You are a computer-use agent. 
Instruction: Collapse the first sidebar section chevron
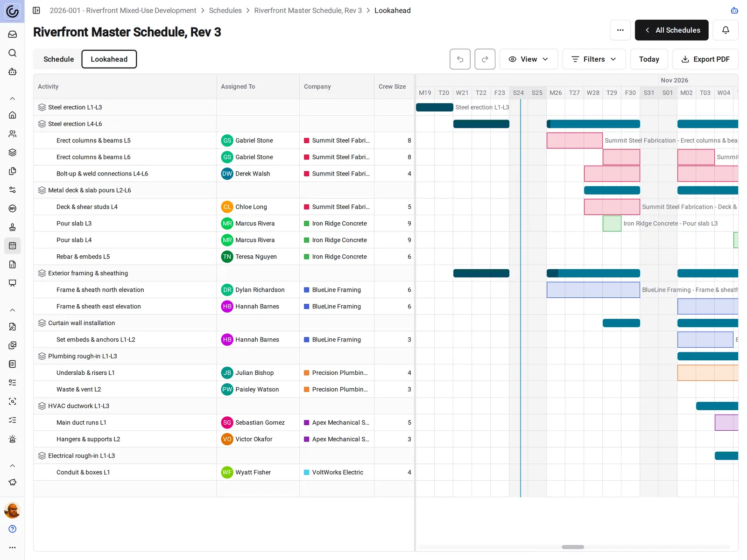tap(13, 98)
